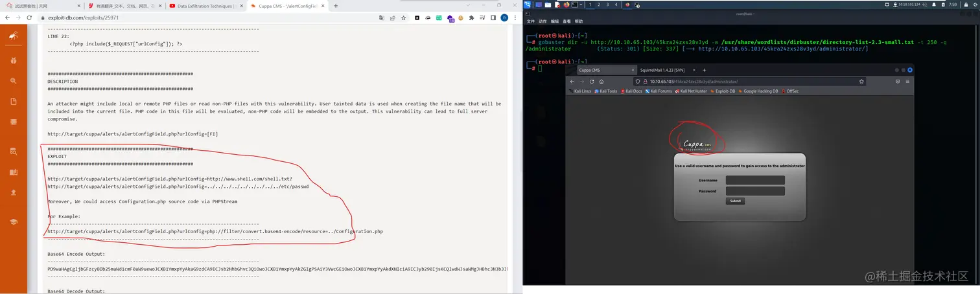Open Exploit-DB bookmark in Firefox
The width and height of the screenshot is (980, 294).
tap(723, 91)
